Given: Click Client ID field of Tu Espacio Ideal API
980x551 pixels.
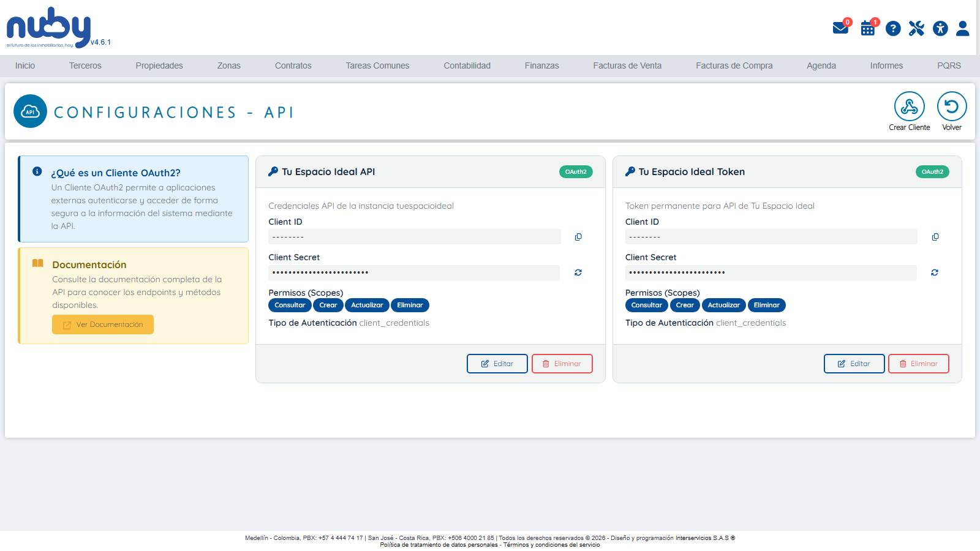Looking at the screenshot, I should [415, 237].
